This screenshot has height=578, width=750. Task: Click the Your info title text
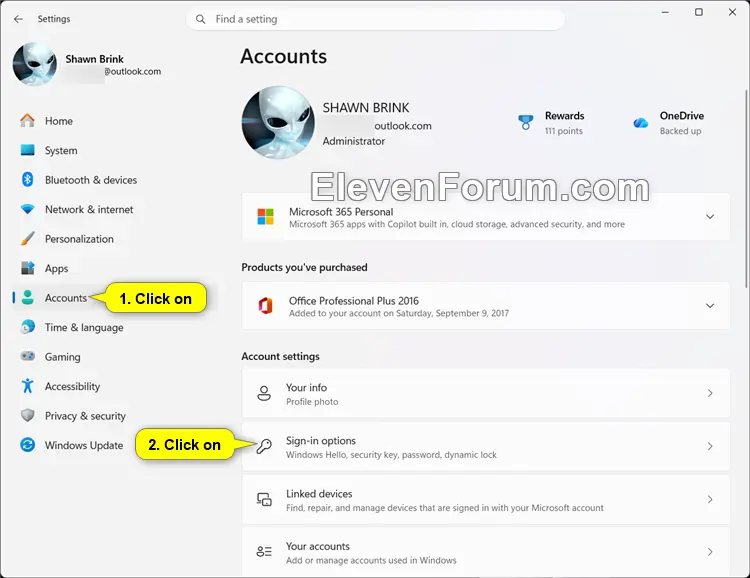click(307, 388)
